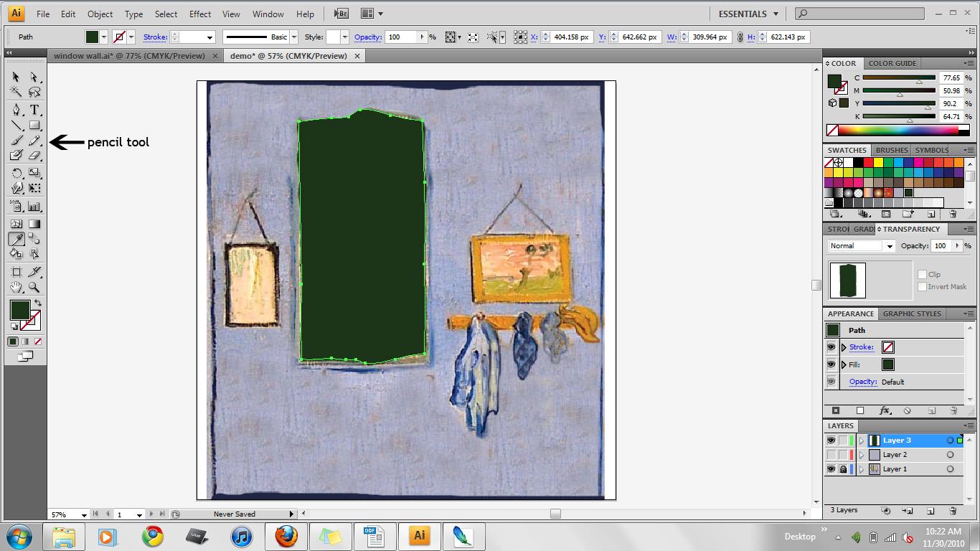Switch to window wall.ai document tab
The width and height of the screenshot is (980, 551).
click(x=129, y=56)
